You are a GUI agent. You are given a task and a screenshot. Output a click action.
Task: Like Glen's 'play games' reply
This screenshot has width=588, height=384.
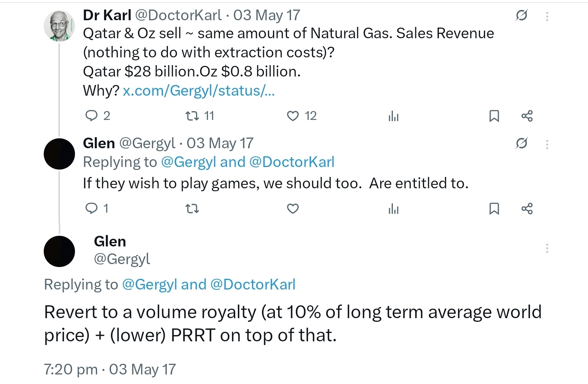click(x=293, y=209)
